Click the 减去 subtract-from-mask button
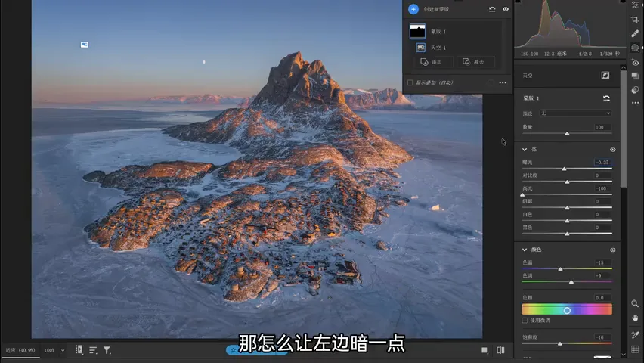Screen dimensions: 644x363 click(475, 62)
